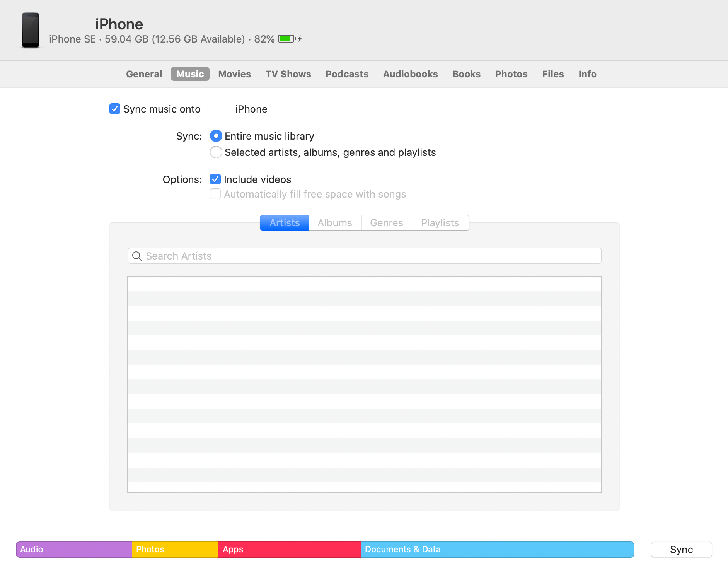Switch to the Audiobooks tab
Image resolution: width=728 pixels, height=572 pixels.
411,74
